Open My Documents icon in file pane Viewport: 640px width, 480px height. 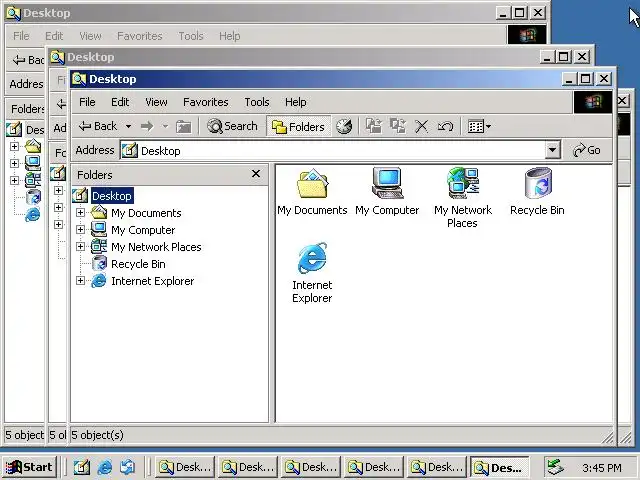point(312,192)
